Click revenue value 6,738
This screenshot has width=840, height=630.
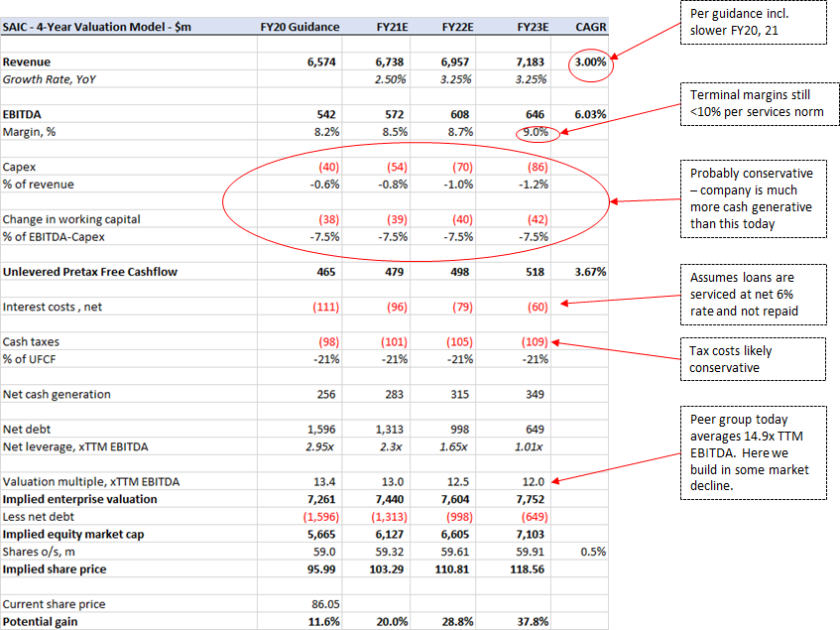click(390, 63)
